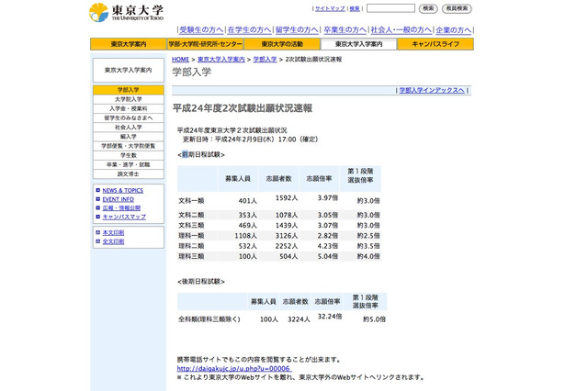
Task: Click 理科二類 row label
Action: pyautogui.click(x=191, y=246)
